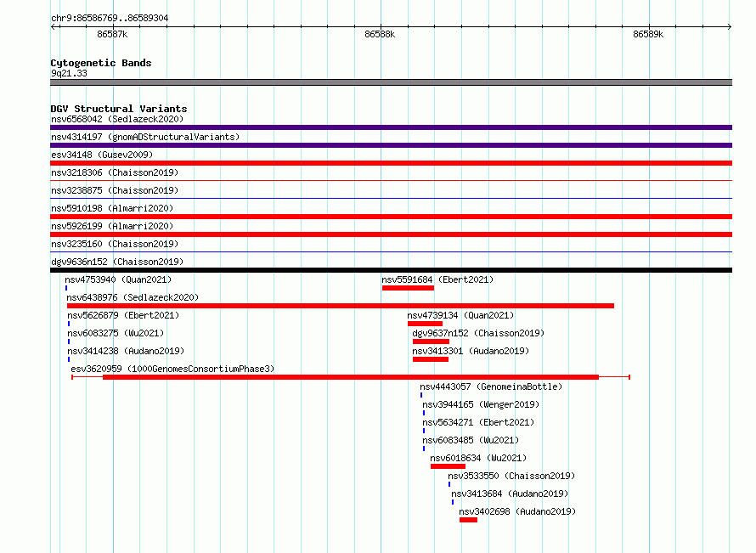Click dgv9637n152 (Chaisson2019) label
This screenshot has height=553, width=756.
coord(478,333)
